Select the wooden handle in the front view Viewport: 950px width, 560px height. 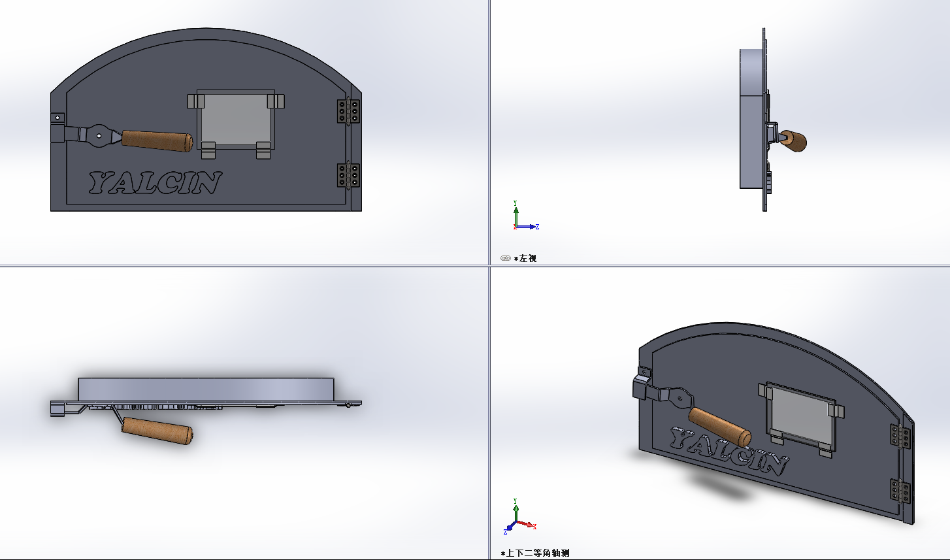[157, 140]
